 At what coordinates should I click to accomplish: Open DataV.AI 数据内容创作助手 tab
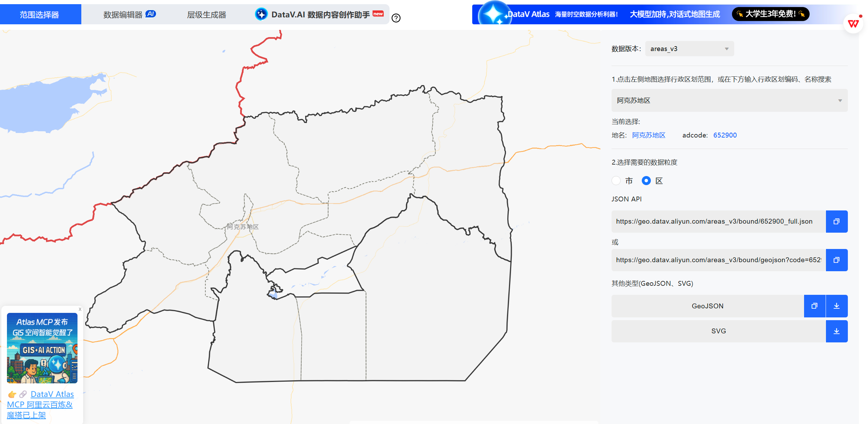tap(320, 15)
